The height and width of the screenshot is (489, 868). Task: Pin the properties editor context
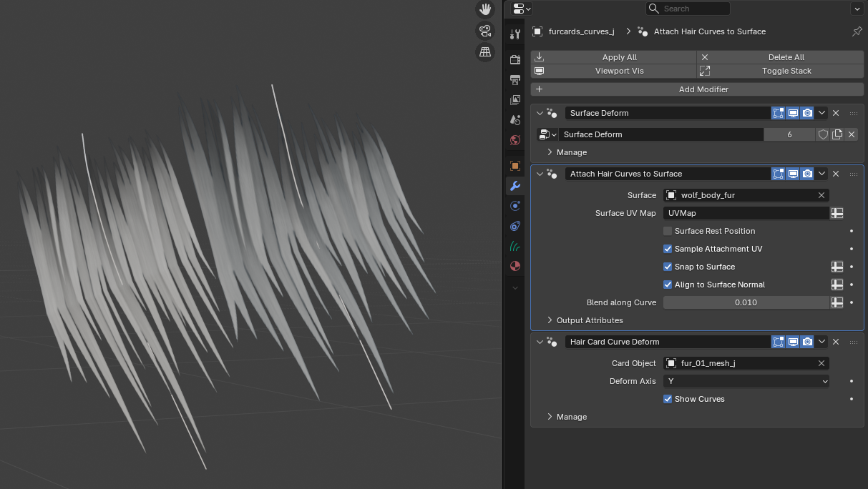857,31
